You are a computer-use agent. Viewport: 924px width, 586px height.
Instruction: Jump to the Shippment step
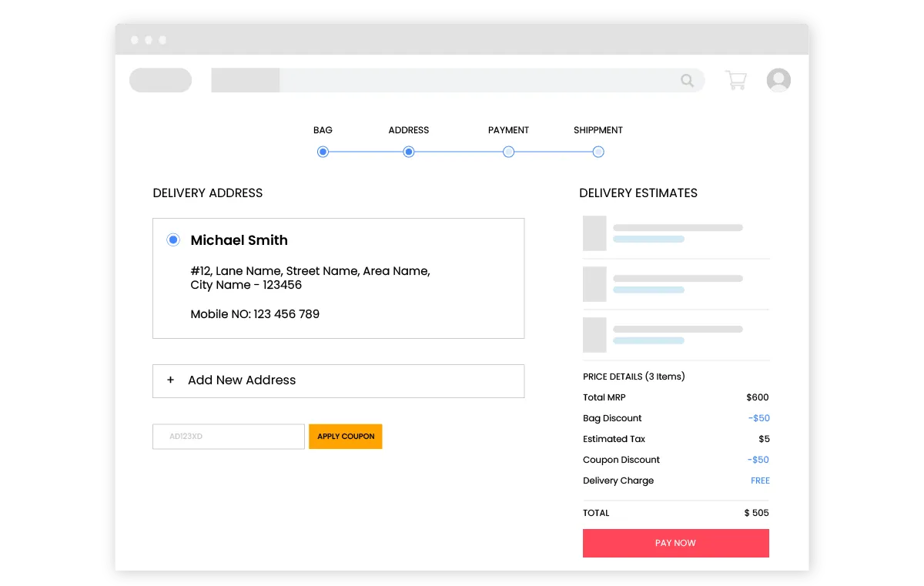(598, 152)
